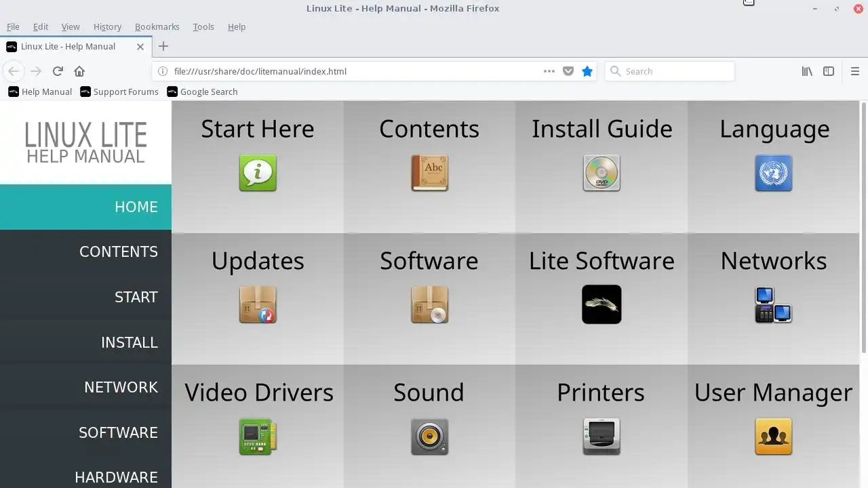Click the Networks heading text
The height and width of the screenshot is (488, 868).
pyautogui.click(x=774, y=261)
